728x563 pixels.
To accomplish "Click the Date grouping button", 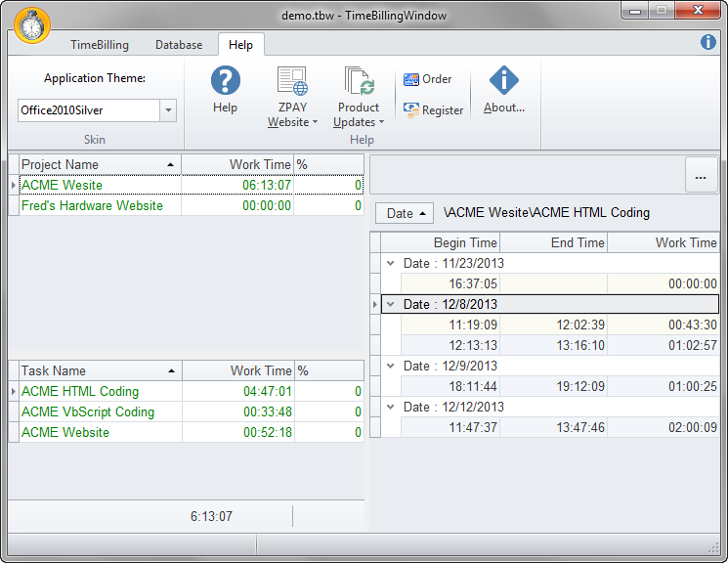I will [x=406, y=213].
